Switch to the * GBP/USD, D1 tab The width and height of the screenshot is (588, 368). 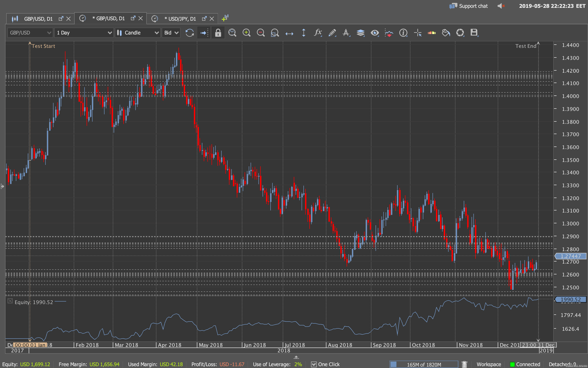pos(108,18)
